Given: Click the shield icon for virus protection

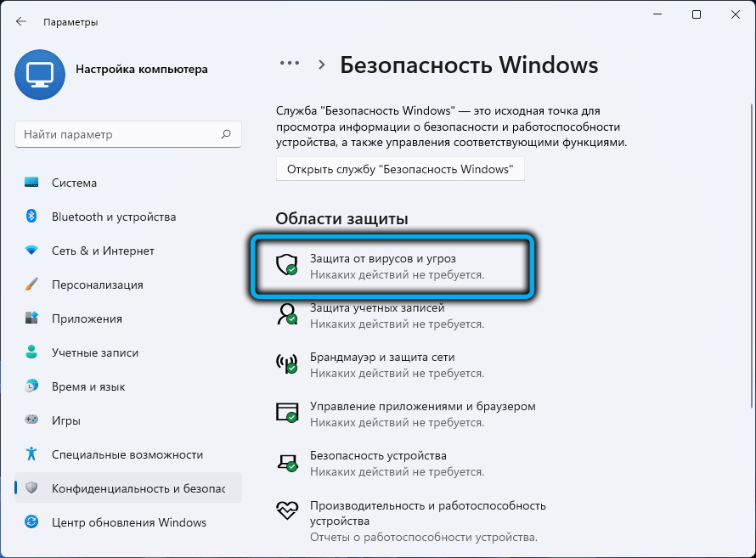Looking at the screenshot, I should tap(287, 265).
